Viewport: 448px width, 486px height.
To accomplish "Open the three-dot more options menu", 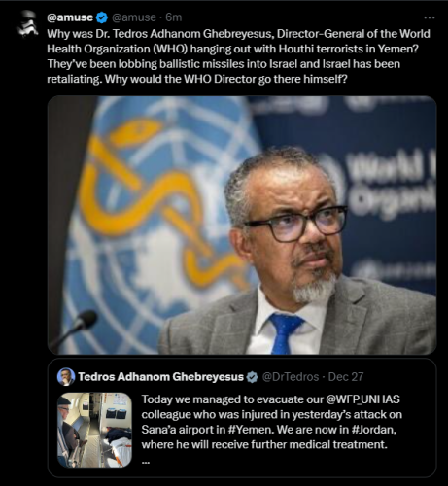I will pyautogui.click(x=430, y=17).
